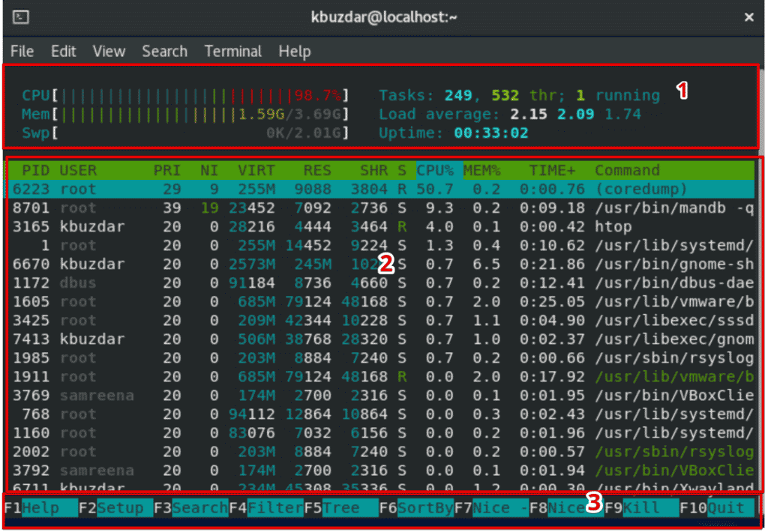Open the Search menu in the menu bar

pyautogui.click(x=164, y=51)
